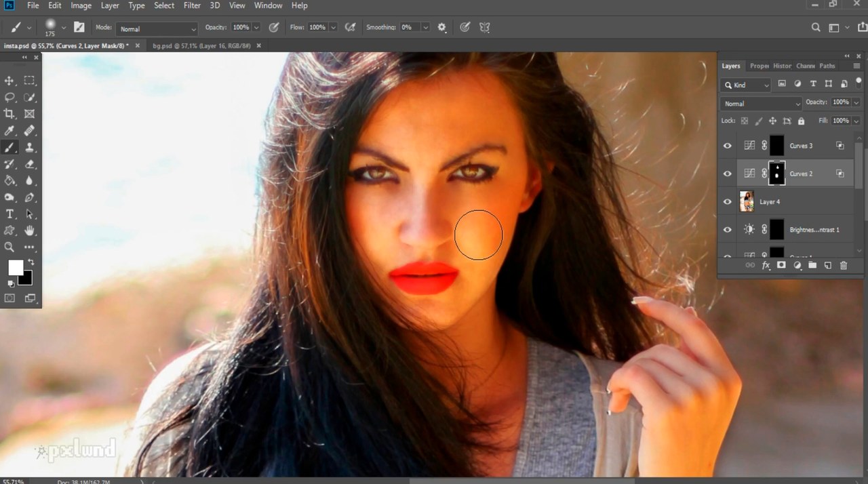Screen dimensions: 868x484
Task: Expand the layer Opacity slider dropdown
Action: 856,102
